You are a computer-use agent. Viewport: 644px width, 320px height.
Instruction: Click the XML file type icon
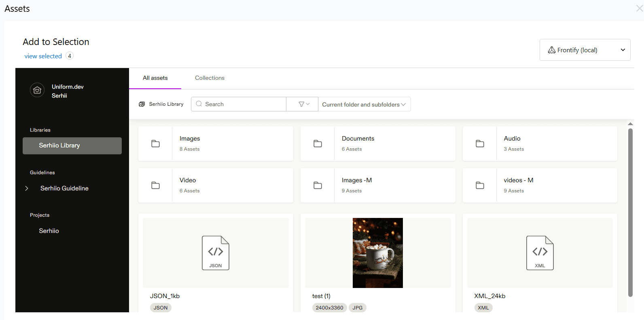point(540,253)
